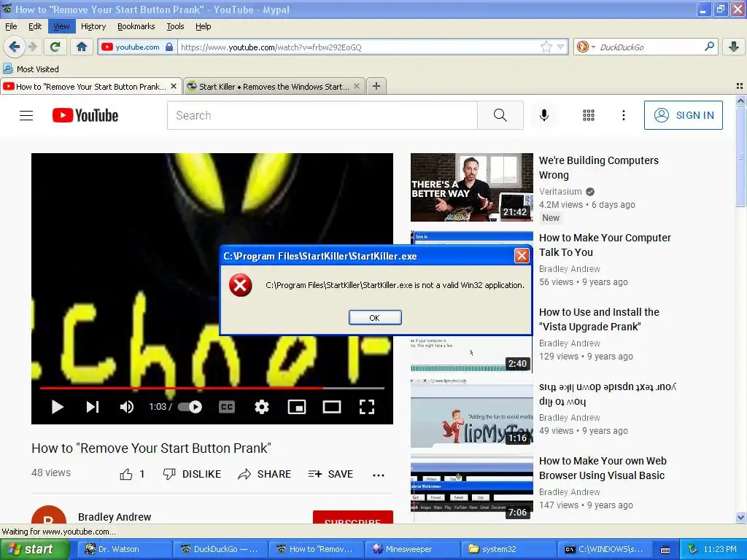Screen dimensions: 747x560
Task: Open the File menu
Action: 11,26
